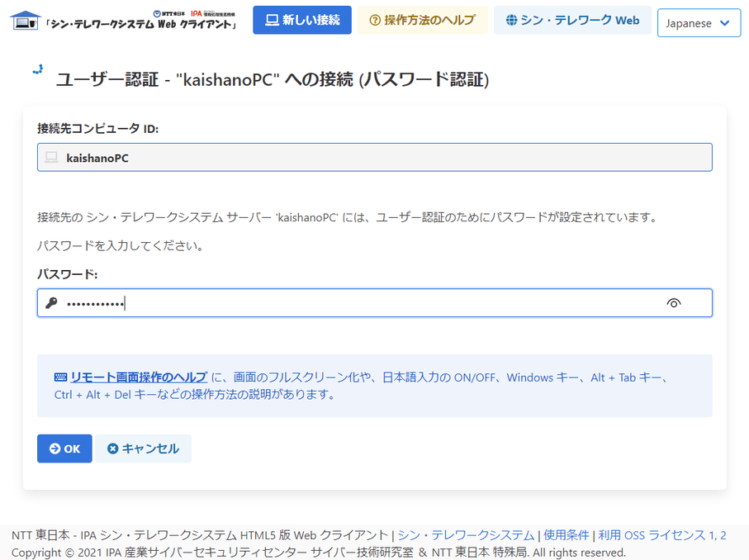Click the 接続先コンピュータ ID field kaishanoPC

point(375,157)
